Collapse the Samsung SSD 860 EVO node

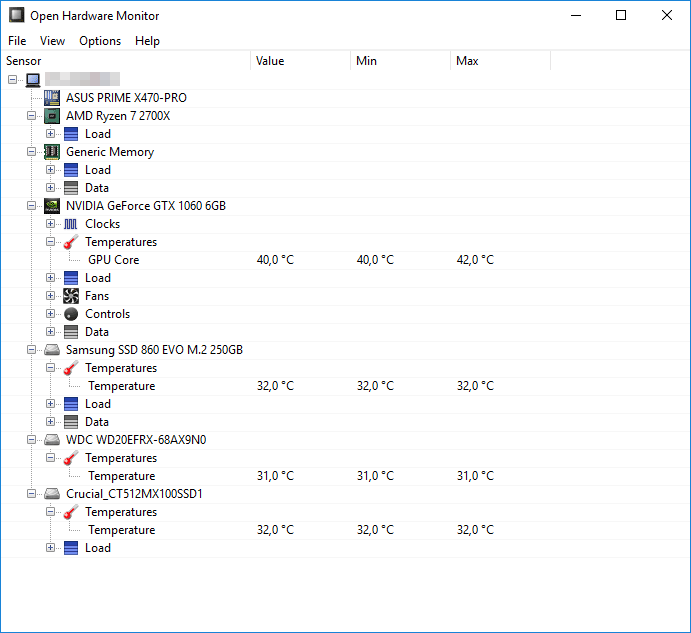coord(31,350)
